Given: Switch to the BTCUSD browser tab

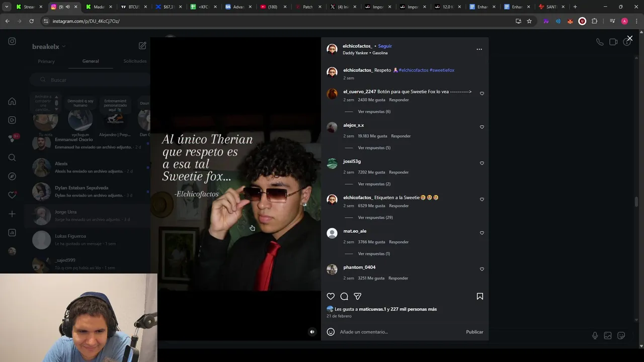Looking at the screenshot, I should (x=134, y=7).
